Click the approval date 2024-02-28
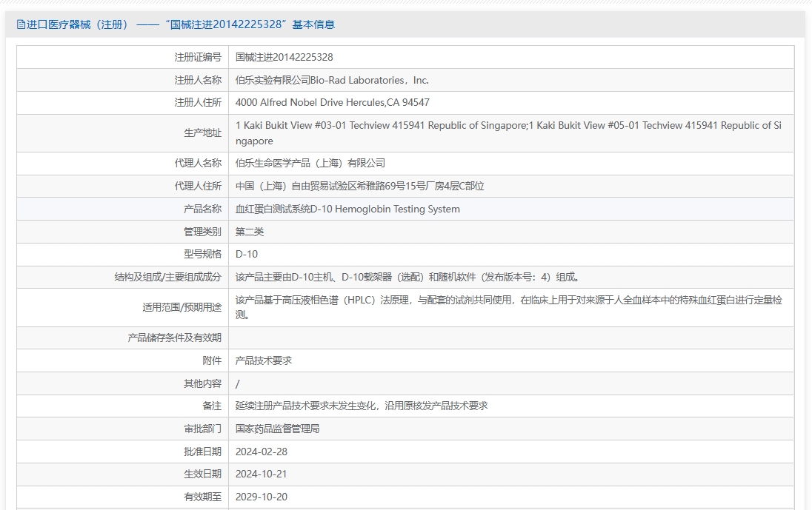This screenshot has width=812, height=510. click(262, 452)
